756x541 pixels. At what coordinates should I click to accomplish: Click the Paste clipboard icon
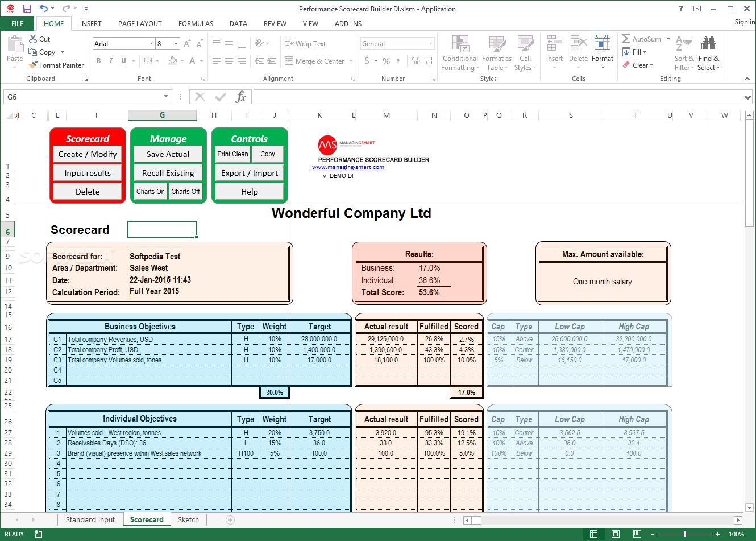pyautogui.click(x=15, y=44)
